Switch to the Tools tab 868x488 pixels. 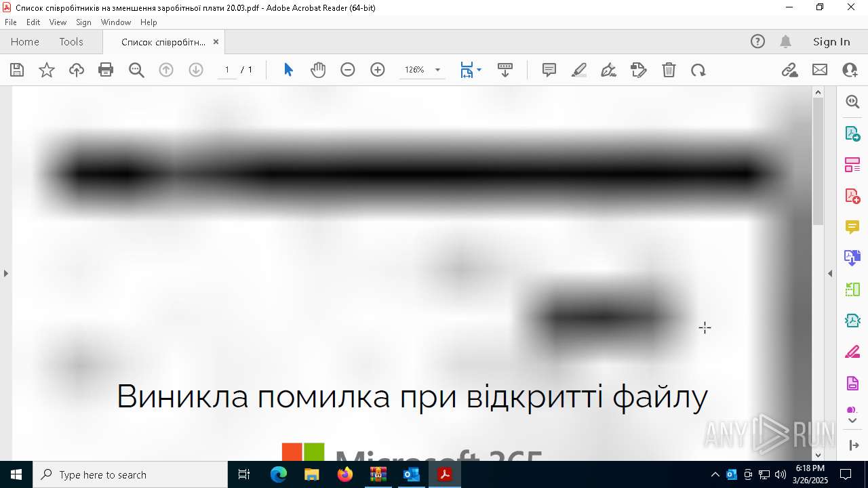pos(71,41)
